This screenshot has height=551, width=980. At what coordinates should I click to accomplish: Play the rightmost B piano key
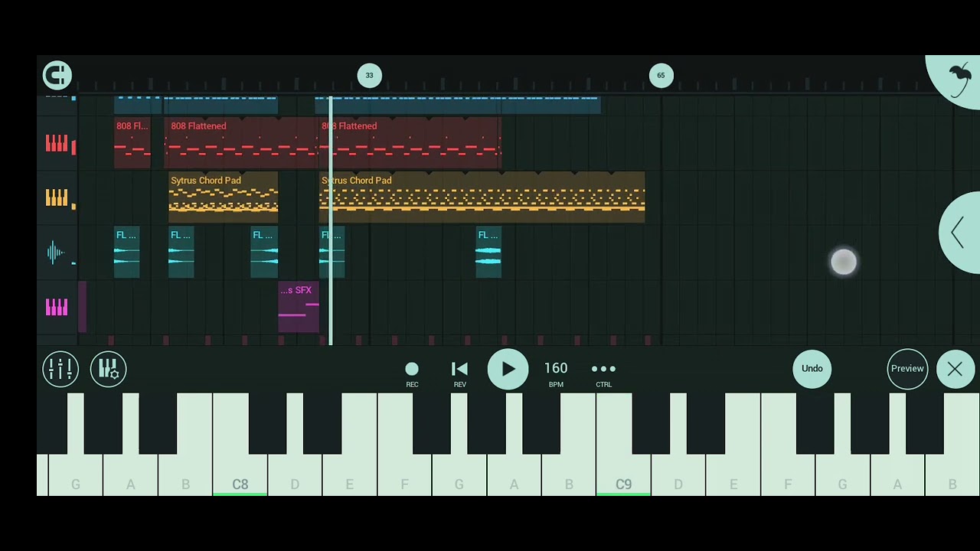coord(952,474)
